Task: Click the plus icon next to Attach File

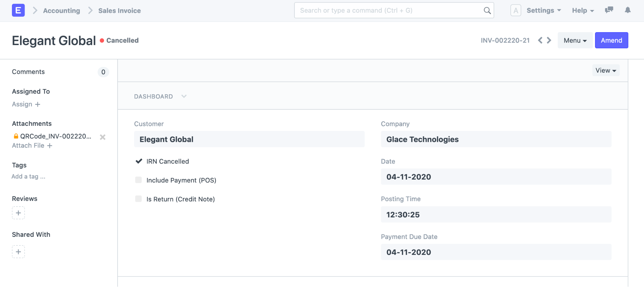Action: (50, 146)
